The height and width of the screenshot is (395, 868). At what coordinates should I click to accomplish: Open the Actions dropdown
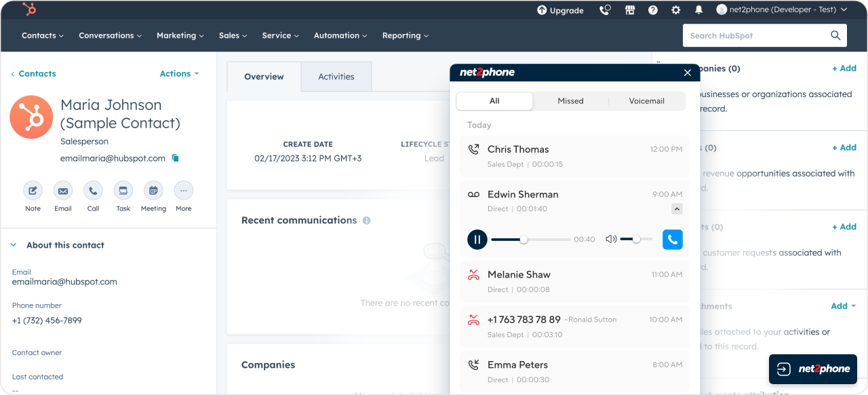point(179,73)
